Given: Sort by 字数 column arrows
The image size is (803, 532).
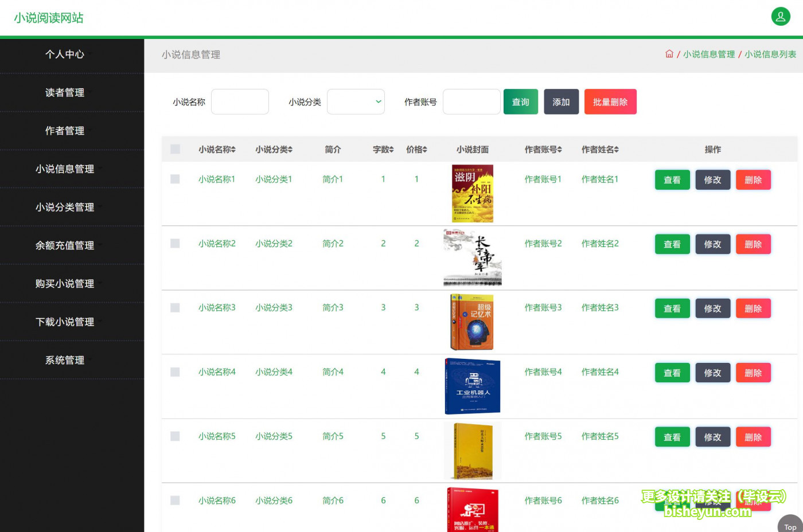Looking at the screenshot, I should [x=391, y=150].
